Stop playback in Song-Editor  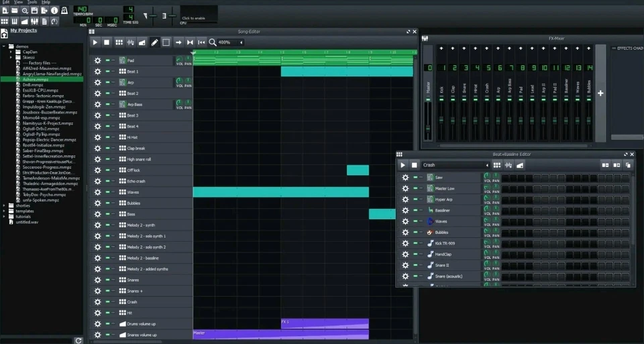tap(107, 42)
